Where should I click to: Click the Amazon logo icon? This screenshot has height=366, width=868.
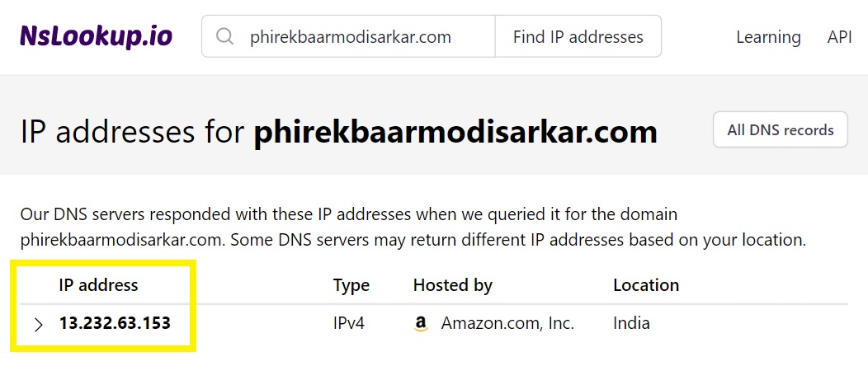[421, 323]
